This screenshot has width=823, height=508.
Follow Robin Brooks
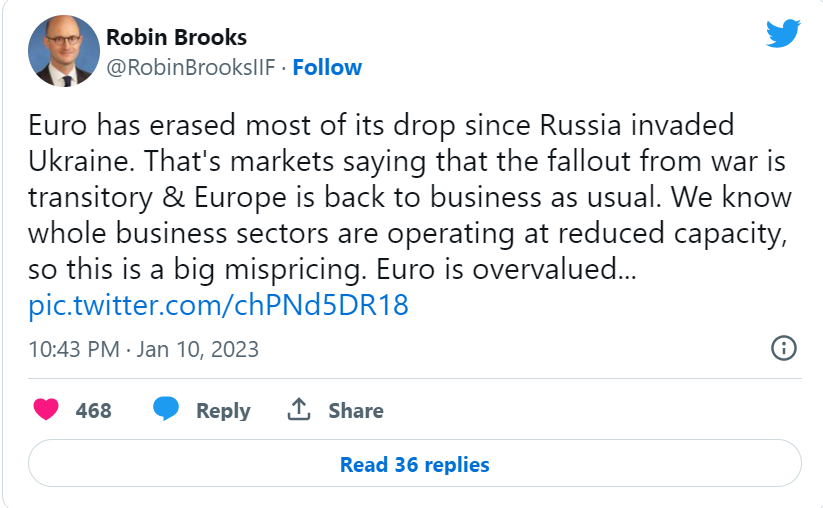click(327, 68)
